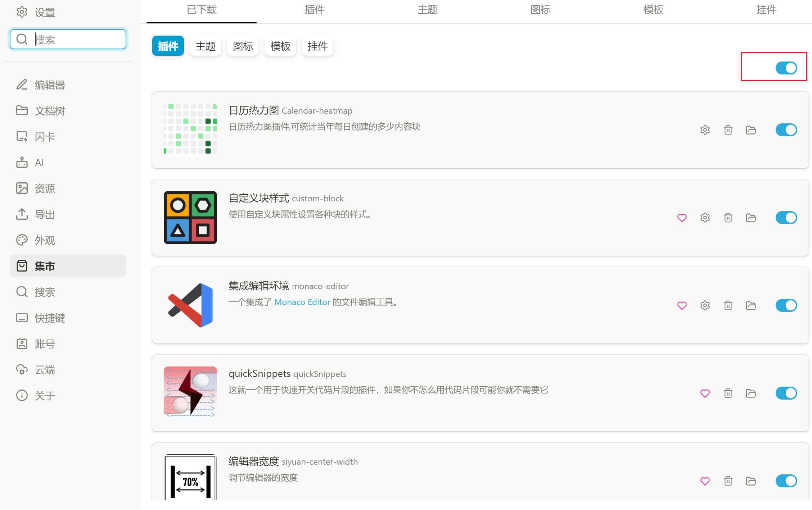This screenshot has height=510, width=812.
Task: Open 外观 appearance settings in sidebar
Action: (x=45, y=240)
